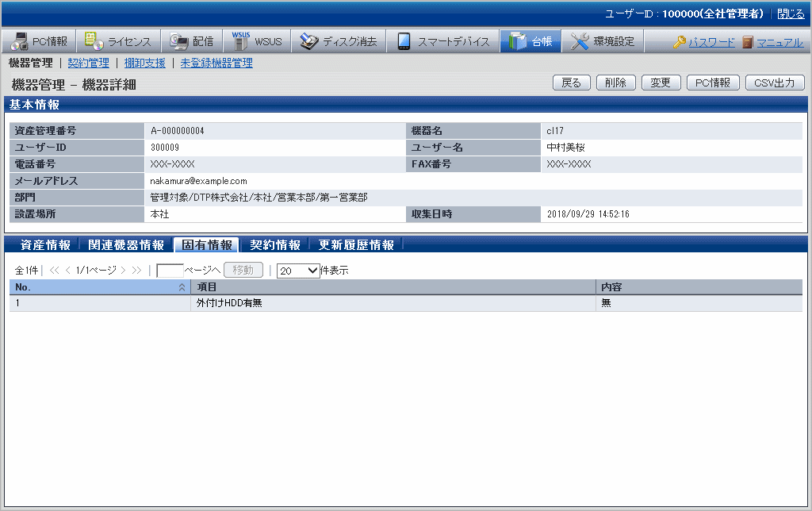The height and width of the screenshot is (511, 812).
Task: Open the ディスク消去 disk erase icon
Action: pyautogui.click(x=309, y=41)
